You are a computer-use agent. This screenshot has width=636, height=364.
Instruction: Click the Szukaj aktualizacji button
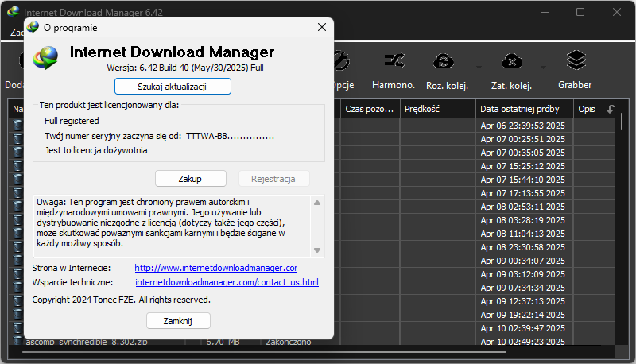coord(173,87)
